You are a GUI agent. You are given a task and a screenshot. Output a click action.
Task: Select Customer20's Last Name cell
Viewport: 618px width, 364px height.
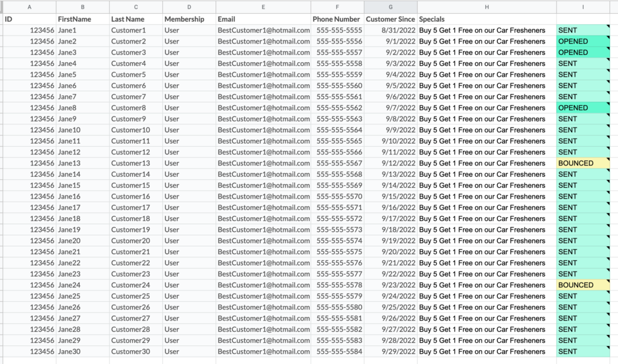coord(136,240)
